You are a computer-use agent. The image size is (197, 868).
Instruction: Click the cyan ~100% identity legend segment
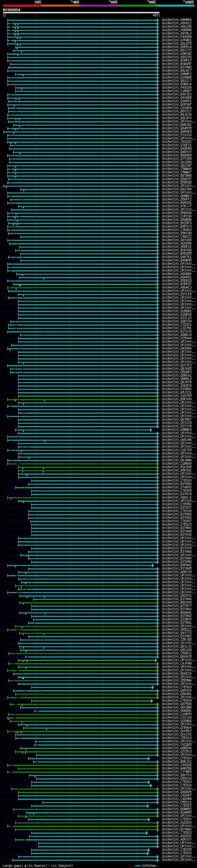coord(175,6)
